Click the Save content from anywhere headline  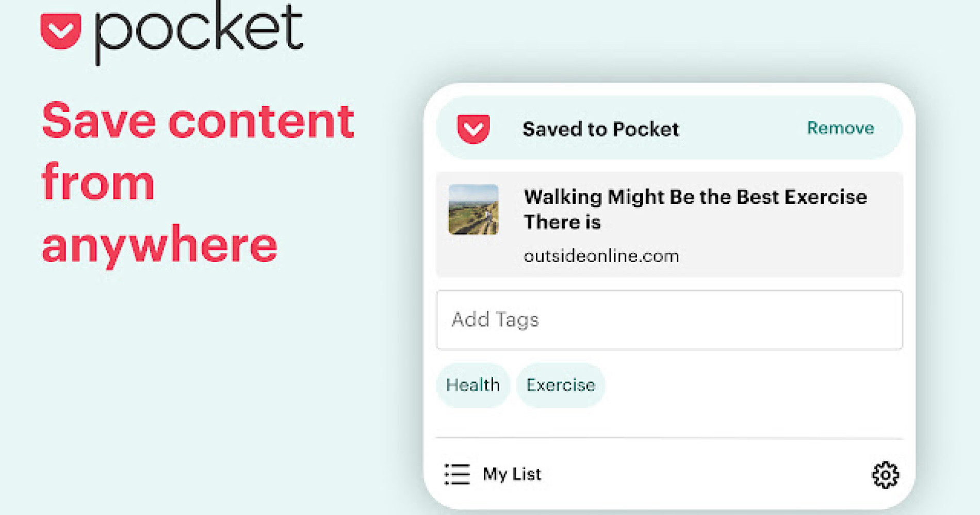tap(198, 183)
